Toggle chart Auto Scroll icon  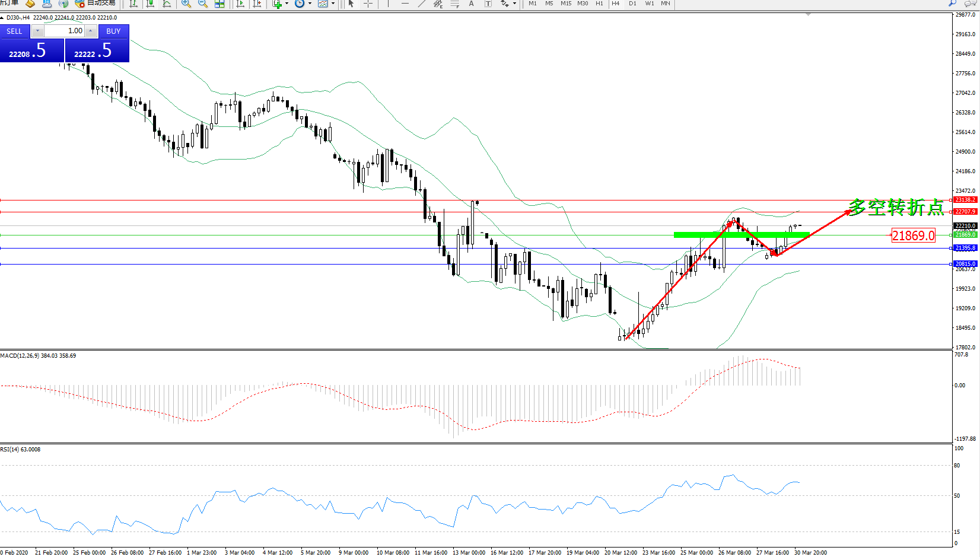coord(240,4)
